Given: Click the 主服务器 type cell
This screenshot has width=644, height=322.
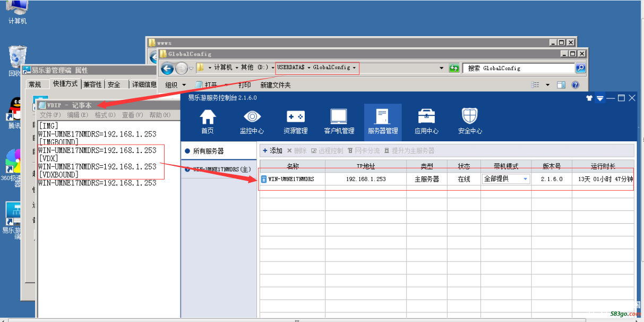Looking at the screenshot, I should pyautogui.click(x=427, y=179).
